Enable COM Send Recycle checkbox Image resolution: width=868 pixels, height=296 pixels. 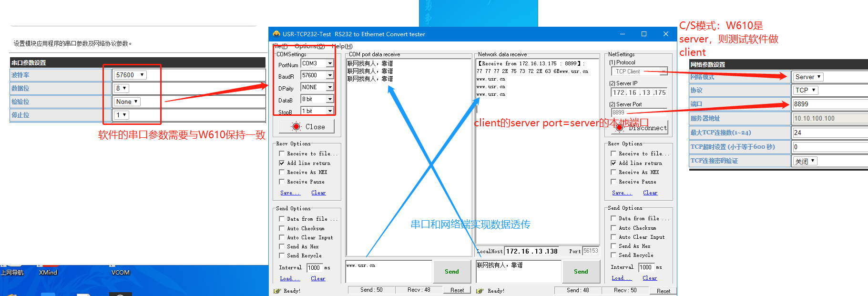[x=282, y=255]
